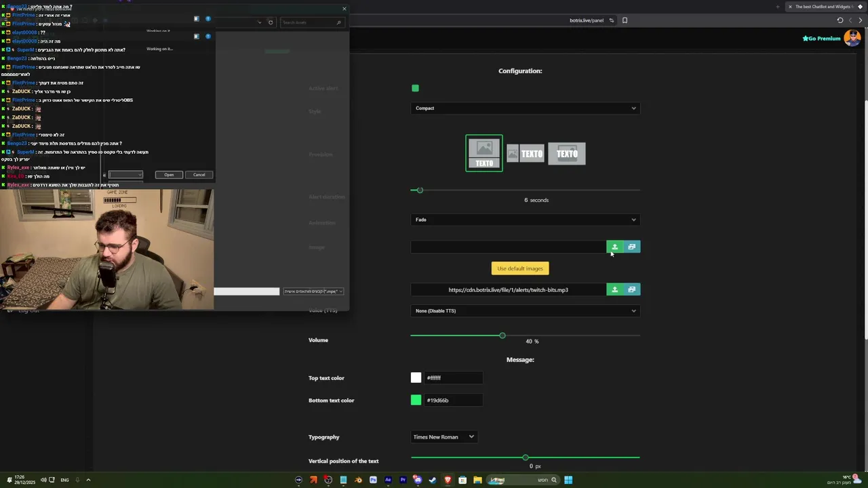Go forward with the browser arrow
This screenshot has height=488, width=868.
coord(850,20)
